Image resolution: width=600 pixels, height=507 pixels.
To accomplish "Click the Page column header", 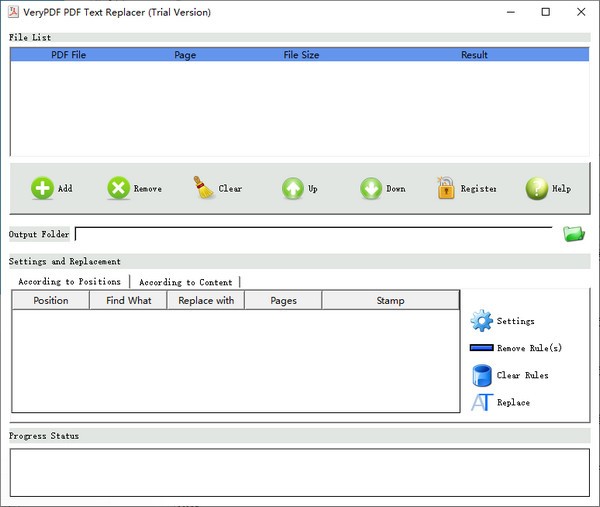I will [x=185, y=55].
